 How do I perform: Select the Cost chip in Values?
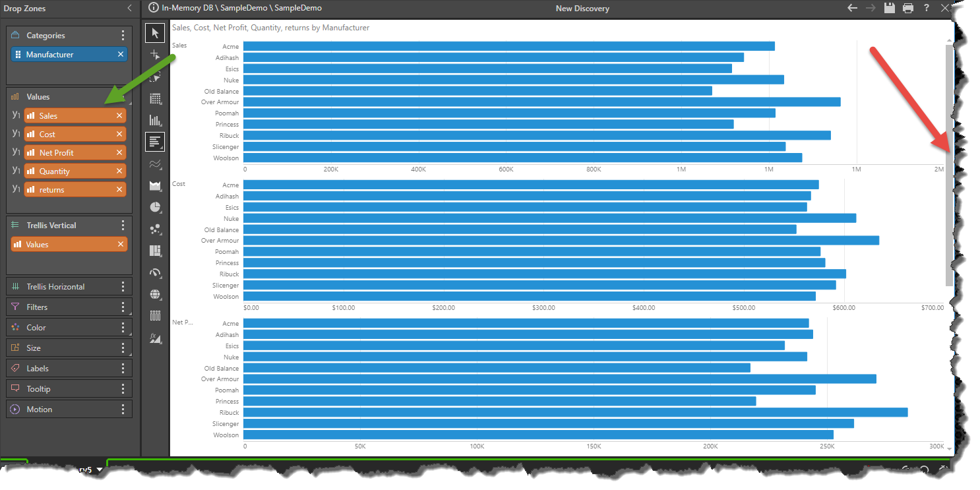coord(75,134)
